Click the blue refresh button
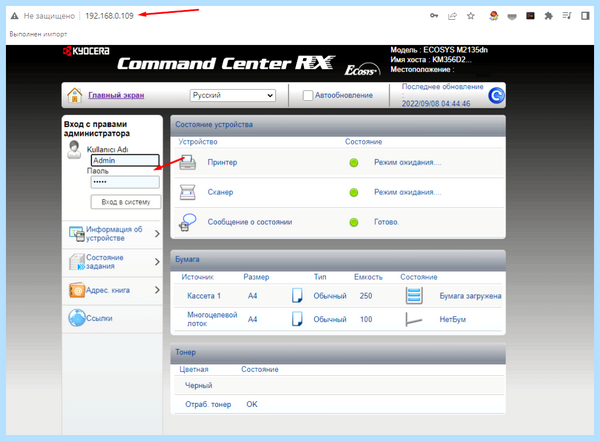Viewport: 600px width, 441px height. [496, 95]
